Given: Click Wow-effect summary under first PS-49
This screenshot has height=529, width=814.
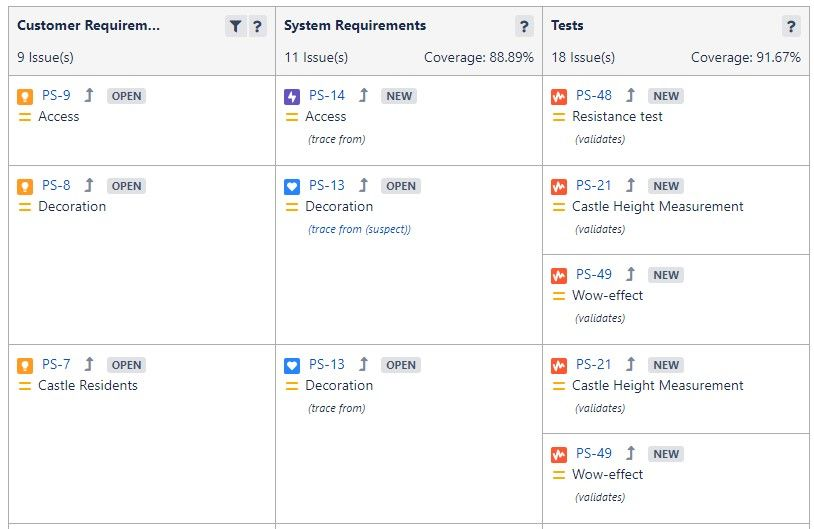Looking at the screenshot, I should (x=607, y=295).
